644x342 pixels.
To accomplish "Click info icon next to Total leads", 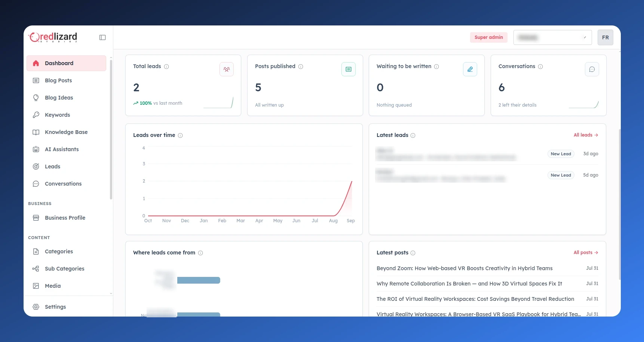I will tap(166, 67).
